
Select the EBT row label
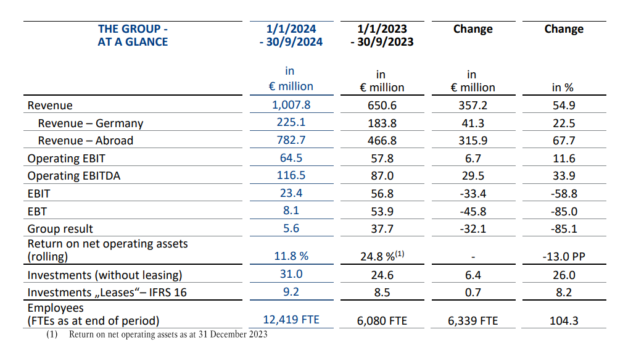36,211
